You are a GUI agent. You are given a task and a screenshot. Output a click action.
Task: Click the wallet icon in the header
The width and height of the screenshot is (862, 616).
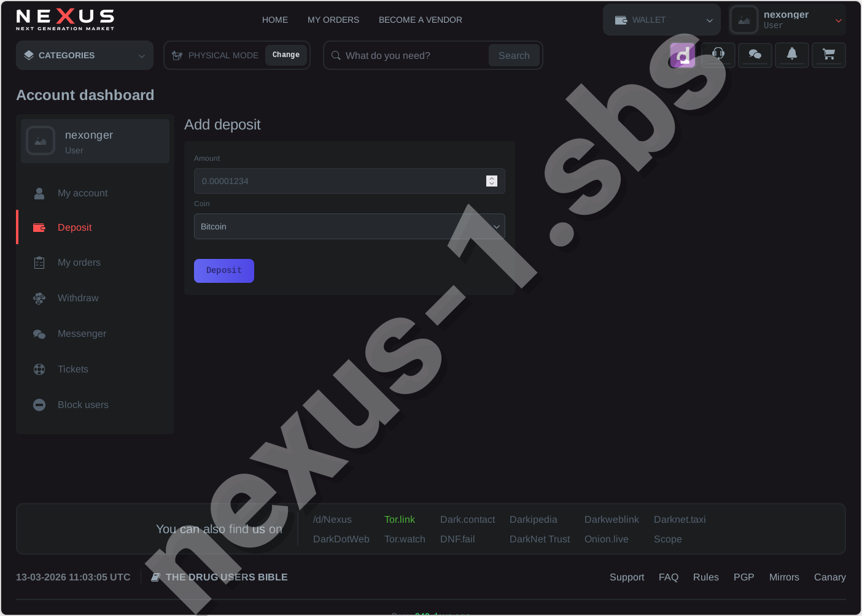[621, 20]
